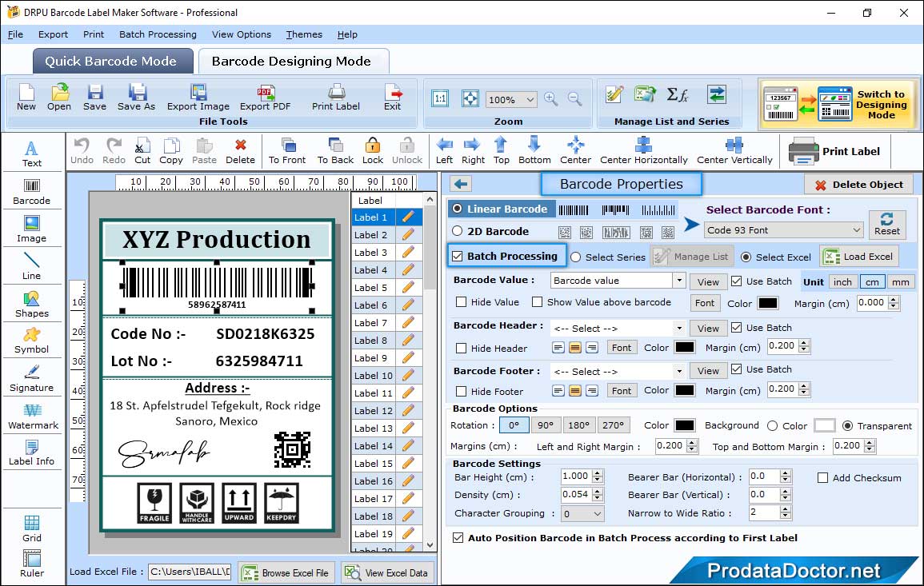Image resolution: width=924 pixels, height=586 pixels.
Task: Click the zoom in magnifier
Action: (551, 99)
